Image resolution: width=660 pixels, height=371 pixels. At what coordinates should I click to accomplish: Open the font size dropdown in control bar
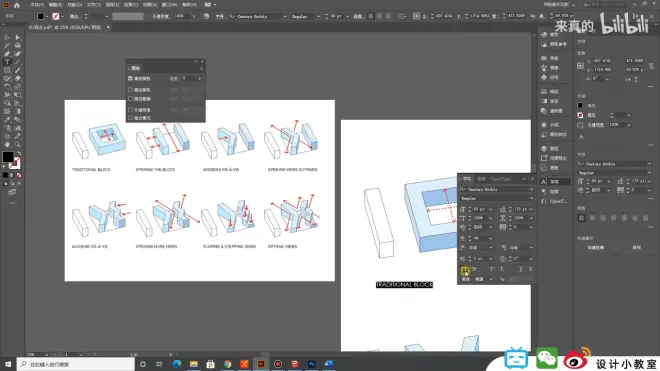point(347,16)
